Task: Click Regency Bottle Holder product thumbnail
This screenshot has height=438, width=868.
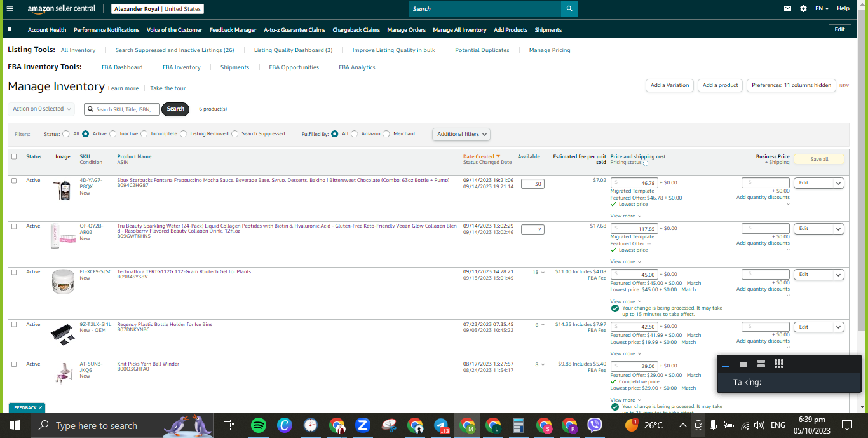Action: click(62, 334)
